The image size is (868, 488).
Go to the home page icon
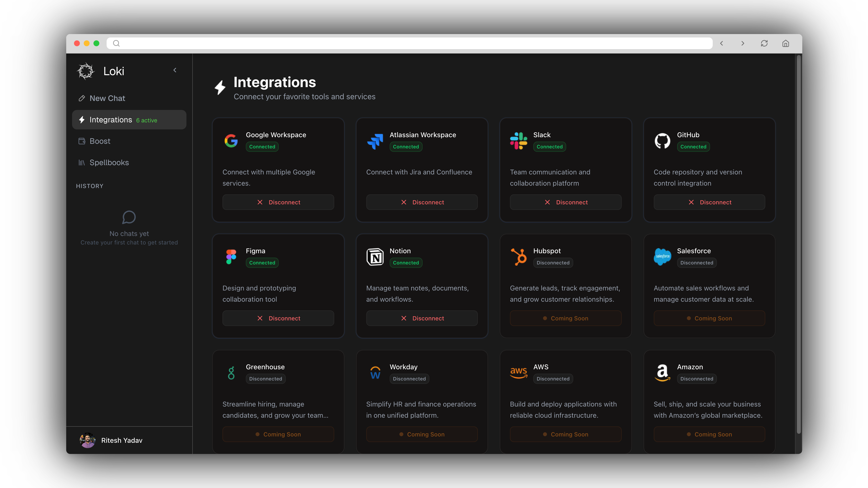(786, 44)
